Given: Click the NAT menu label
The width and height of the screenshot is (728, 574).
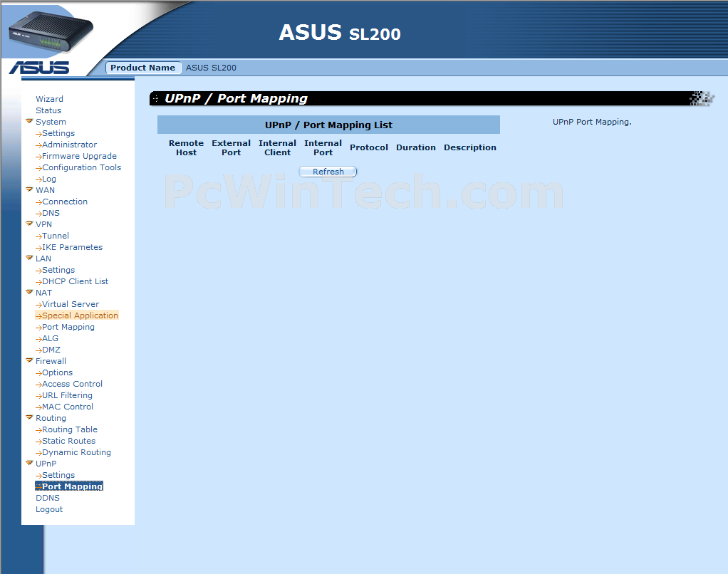Looking at the screenshot, I should pyautogui.click(x=43, y=293).
